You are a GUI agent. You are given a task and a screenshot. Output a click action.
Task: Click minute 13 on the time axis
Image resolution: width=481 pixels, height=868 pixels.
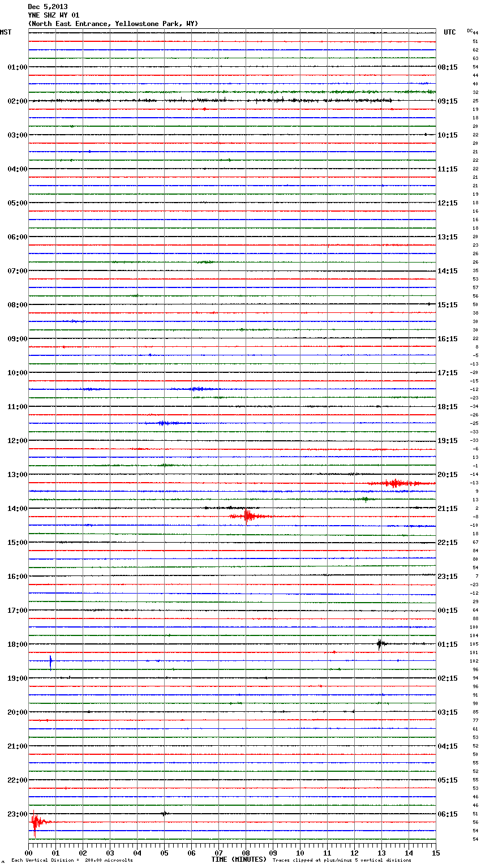click(381, 853)
